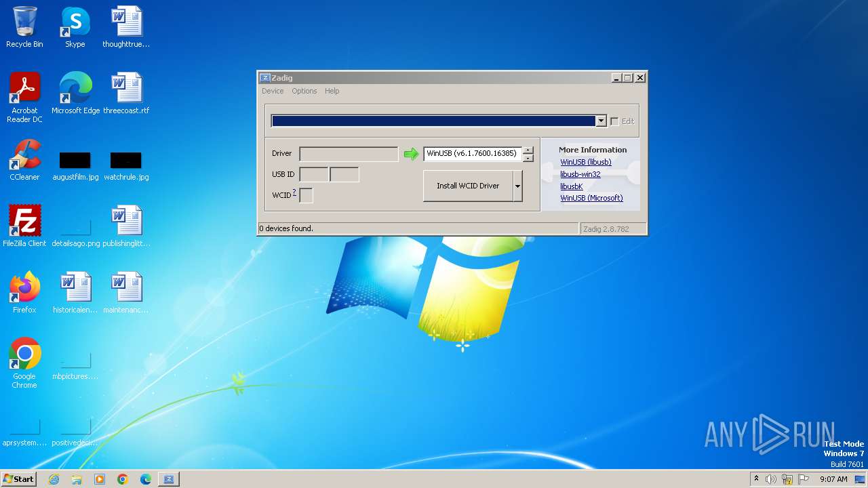
Task: Click the WCID help superscript link
Action: tap(294, 193)
